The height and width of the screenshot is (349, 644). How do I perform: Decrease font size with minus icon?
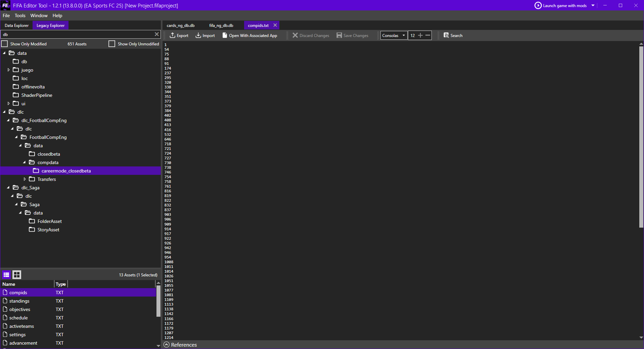[428, 35]
